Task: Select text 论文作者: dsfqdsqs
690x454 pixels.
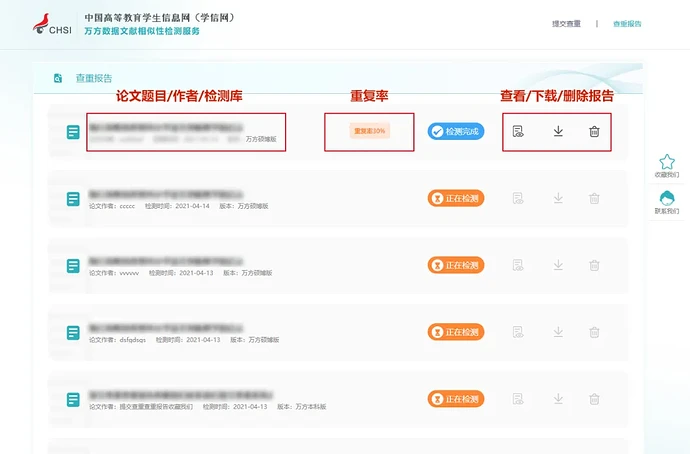Action: [117, 340]
